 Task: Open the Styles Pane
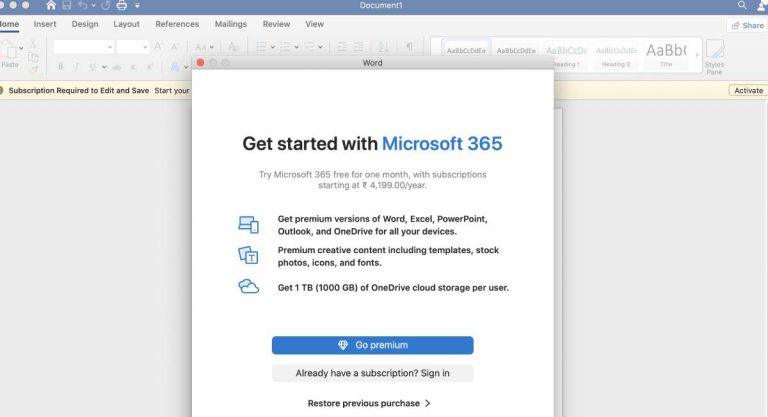[715, 57]
